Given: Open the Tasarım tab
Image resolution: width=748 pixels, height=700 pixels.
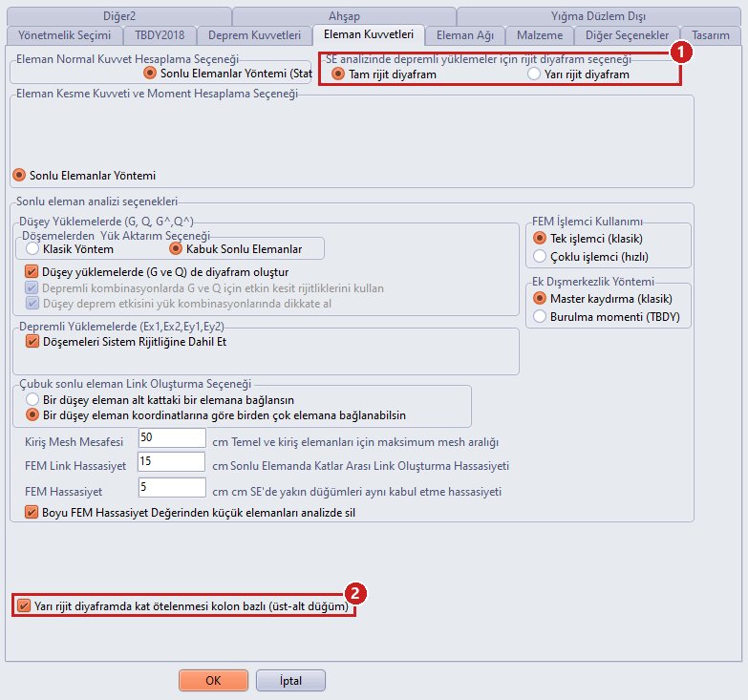Looking at the screenshot, I should (711, 35).
